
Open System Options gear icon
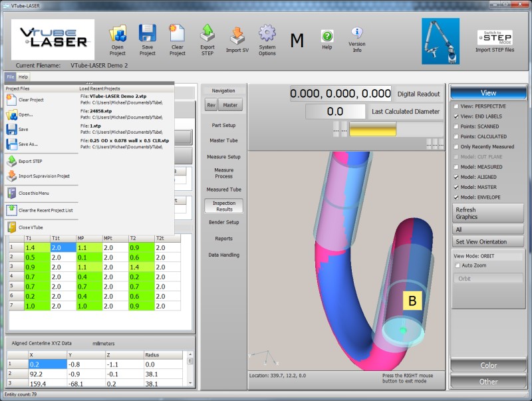click(267, 35)
